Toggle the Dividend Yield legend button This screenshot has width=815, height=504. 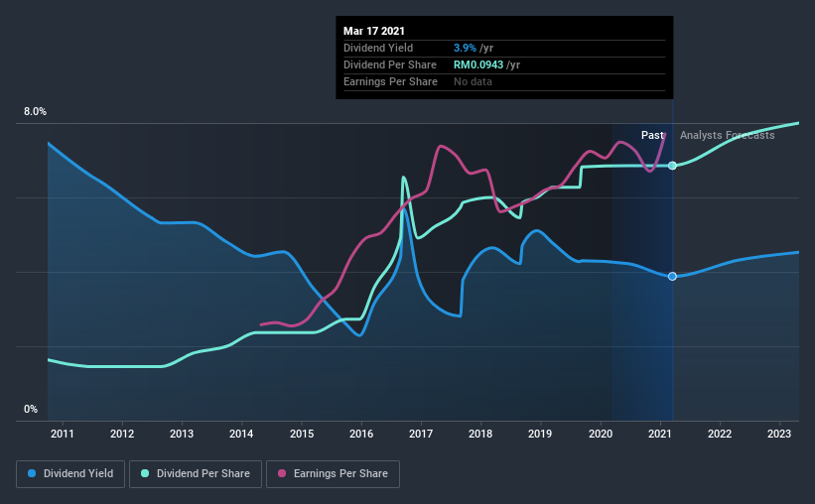point(70,474)
